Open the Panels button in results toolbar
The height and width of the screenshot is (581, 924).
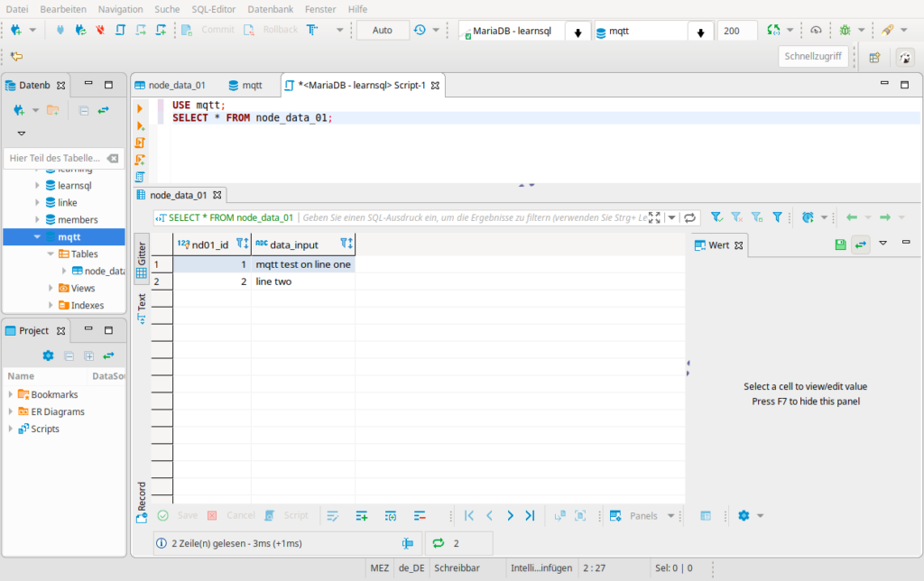point(642,516)
